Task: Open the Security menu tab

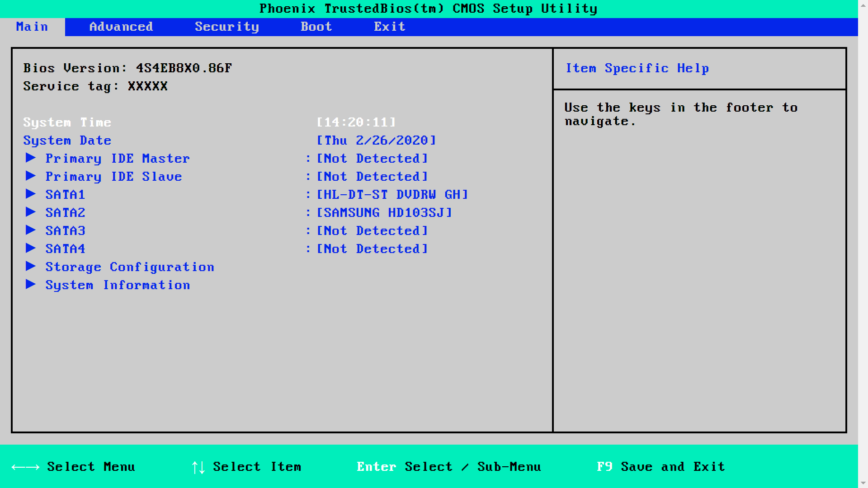Action: (227, 27)
